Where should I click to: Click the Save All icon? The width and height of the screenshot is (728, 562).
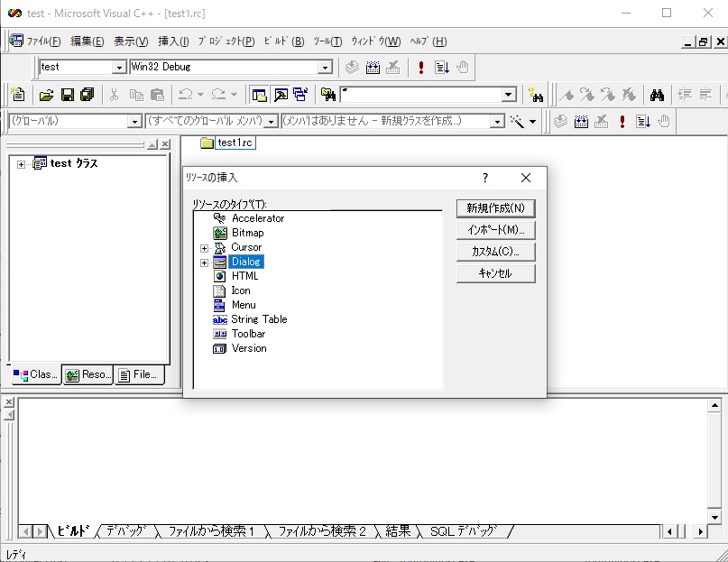(88, 96)
